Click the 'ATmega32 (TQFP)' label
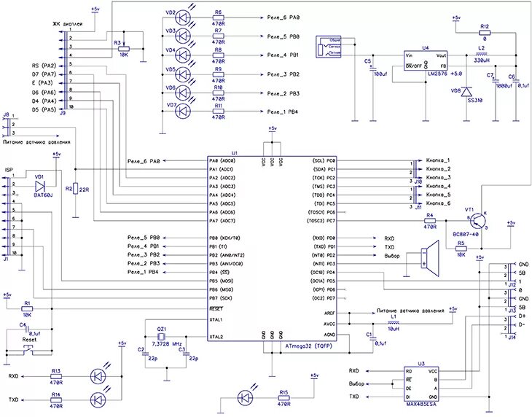The image size is (532, 417). tap(309, 346)
